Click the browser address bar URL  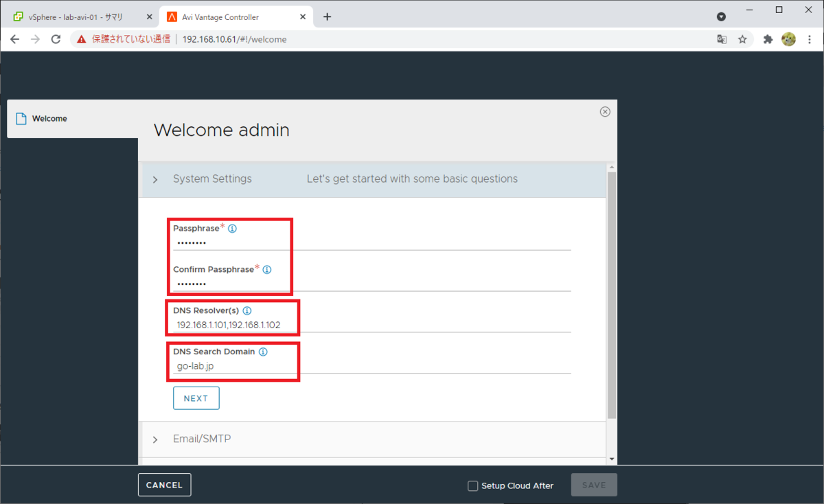(x=235, y=39)
